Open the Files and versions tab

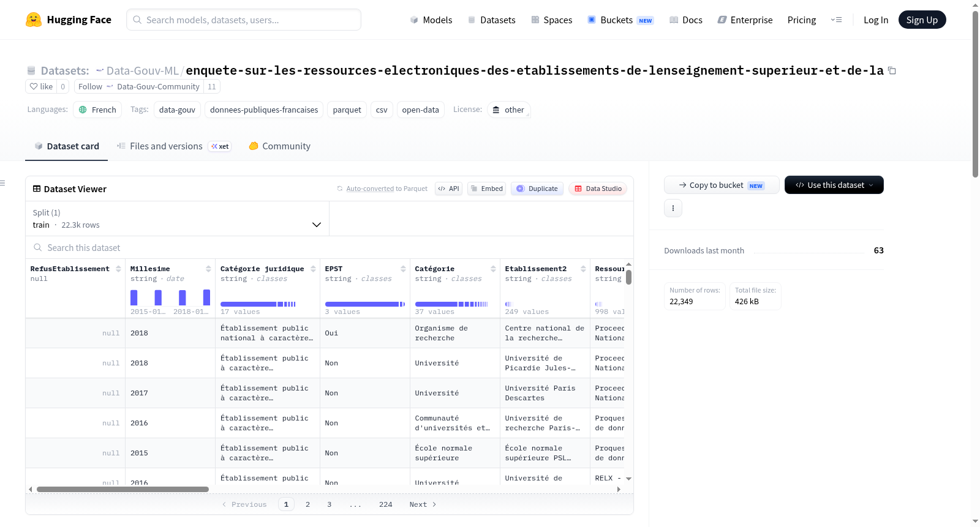(x=174, y=146)
